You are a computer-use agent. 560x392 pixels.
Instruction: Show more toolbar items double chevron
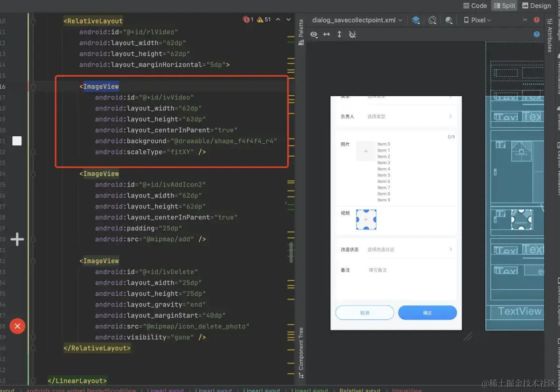point(525,20)
